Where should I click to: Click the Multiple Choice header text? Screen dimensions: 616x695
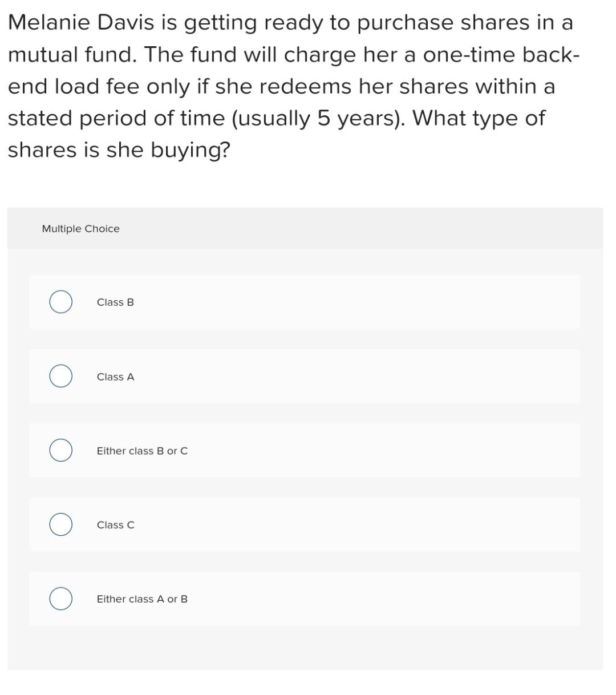[x=80, y=228]
